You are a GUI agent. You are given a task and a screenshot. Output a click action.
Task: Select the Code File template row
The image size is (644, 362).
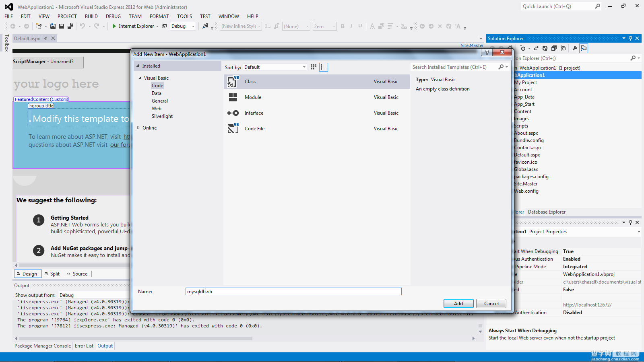click(x=317, y=129)
